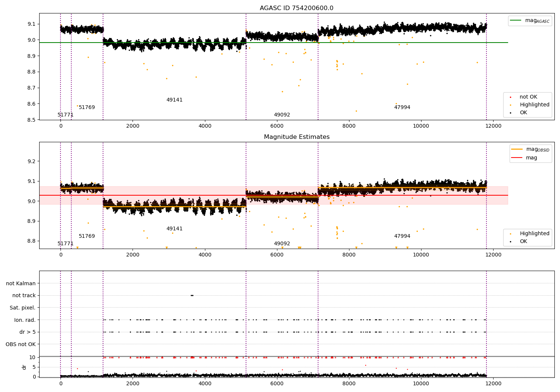
Task: Click observation label 47994 in AGASC ID plot
Action: pos(402,108)
